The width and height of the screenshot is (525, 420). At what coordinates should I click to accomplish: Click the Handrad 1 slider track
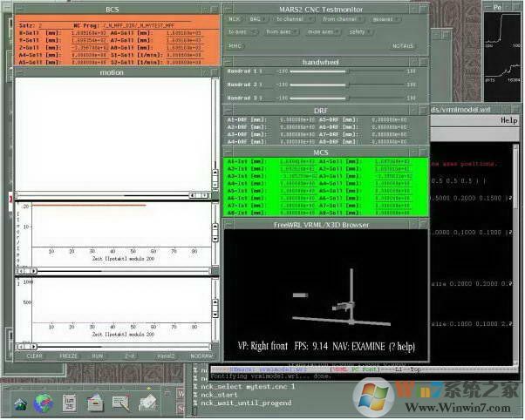(x=347, y=71)
